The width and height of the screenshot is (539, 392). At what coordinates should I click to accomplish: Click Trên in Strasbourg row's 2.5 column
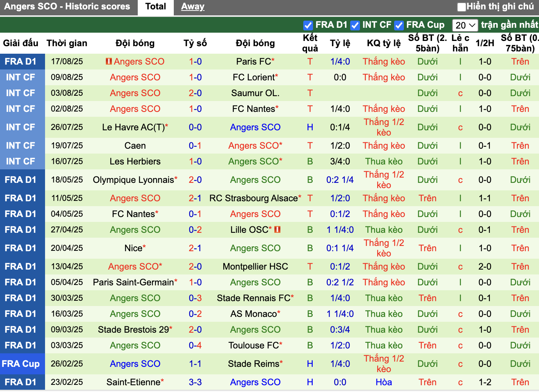pyautogui.click(x=428, y=198)
